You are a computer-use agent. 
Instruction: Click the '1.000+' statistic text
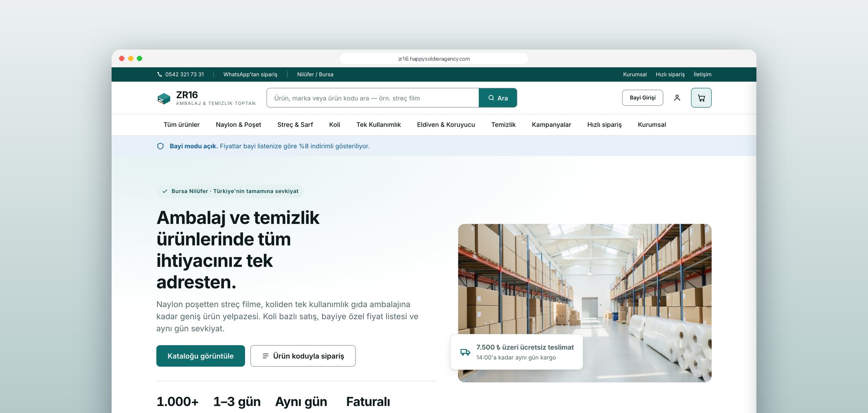177,401
